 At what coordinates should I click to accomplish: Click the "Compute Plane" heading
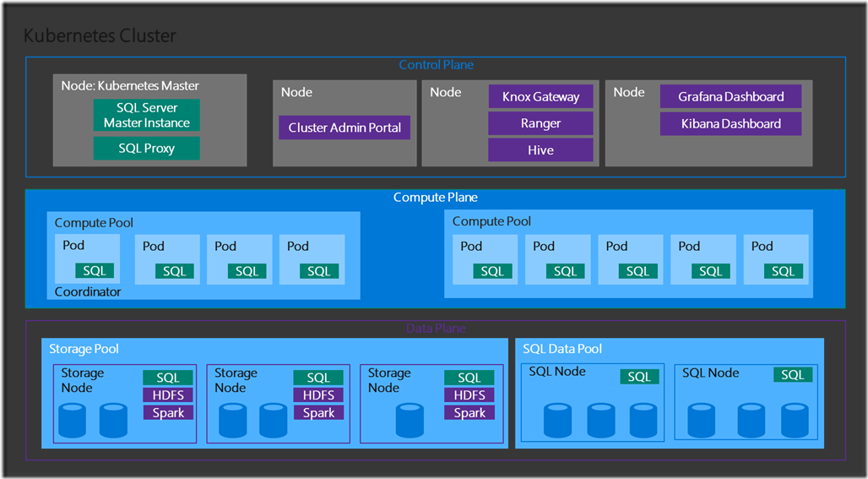(x=436, y=198)
